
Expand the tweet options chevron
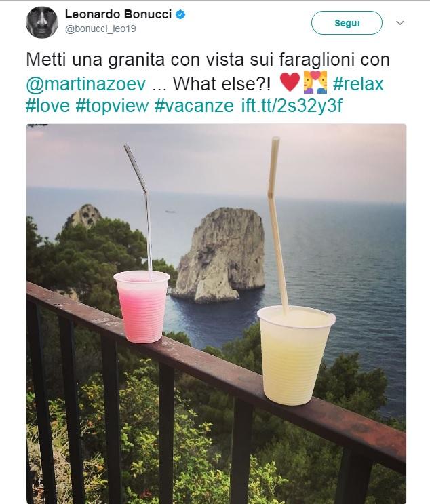(399, 23)
